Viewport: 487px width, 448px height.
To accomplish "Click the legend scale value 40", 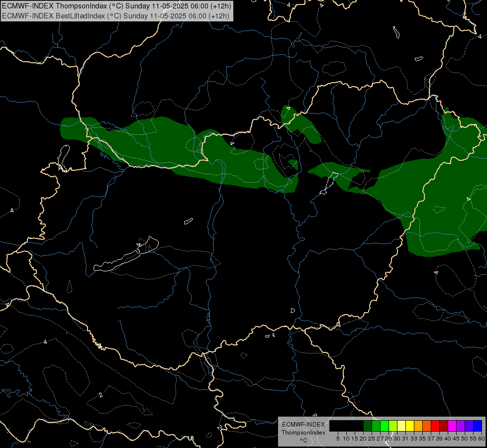I will tap(448, 439).
